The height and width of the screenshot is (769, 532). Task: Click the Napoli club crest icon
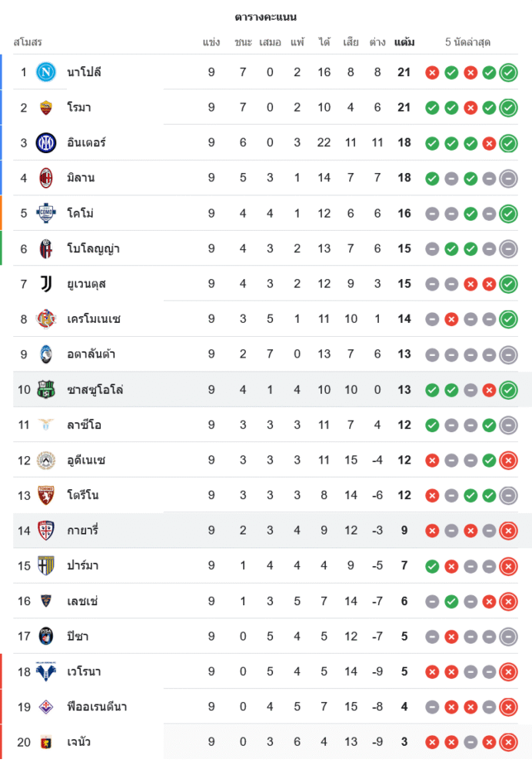(x=46, y=72)
